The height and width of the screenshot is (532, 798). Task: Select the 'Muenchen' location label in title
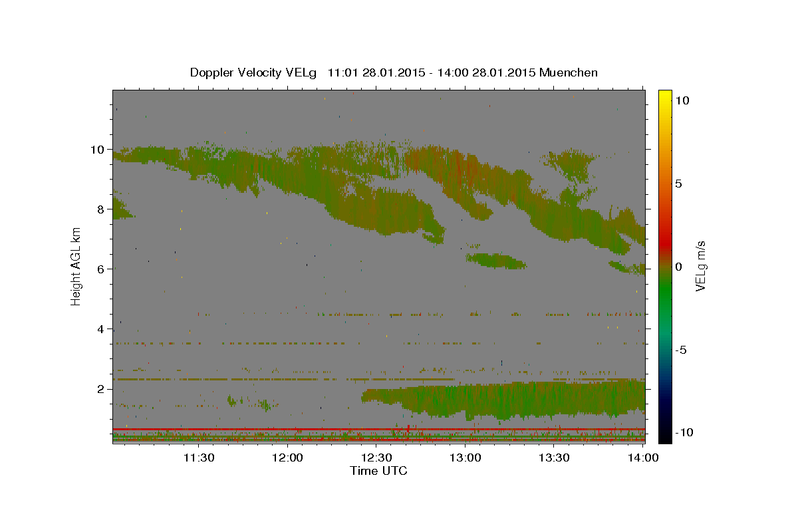point(569,72)
